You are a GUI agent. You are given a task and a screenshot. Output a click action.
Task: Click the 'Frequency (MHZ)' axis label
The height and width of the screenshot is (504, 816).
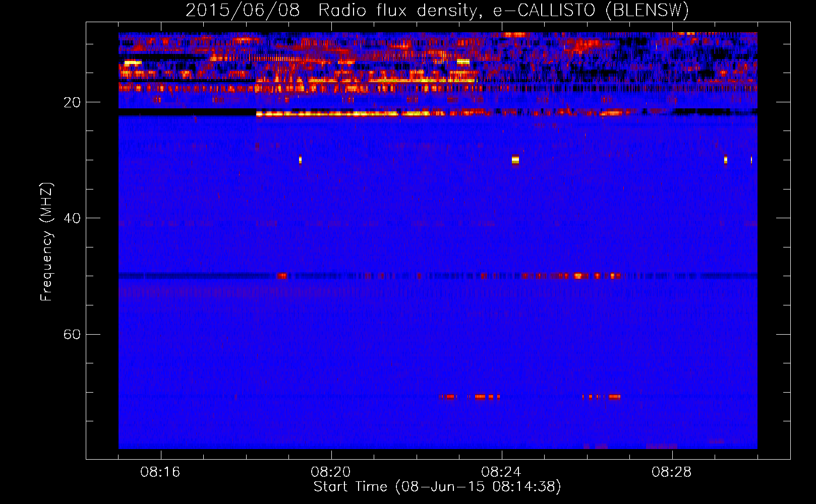pos(46,242)
